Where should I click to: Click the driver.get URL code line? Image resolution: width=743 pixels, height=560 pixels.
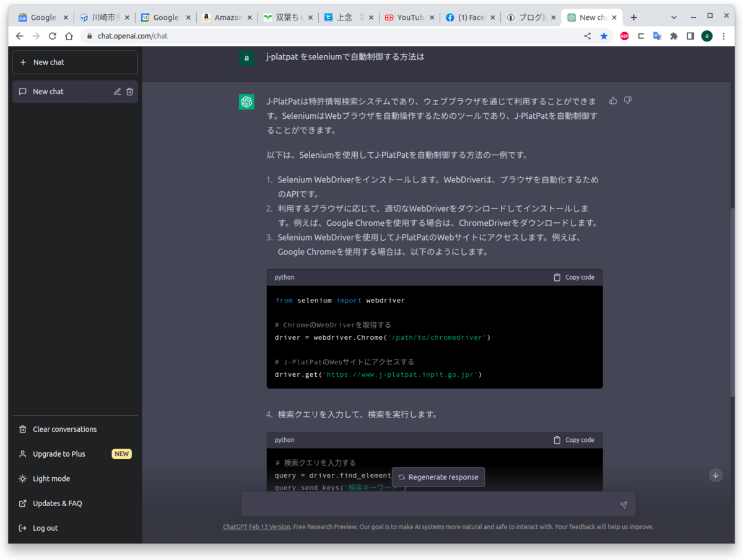[x=378, y=374]
